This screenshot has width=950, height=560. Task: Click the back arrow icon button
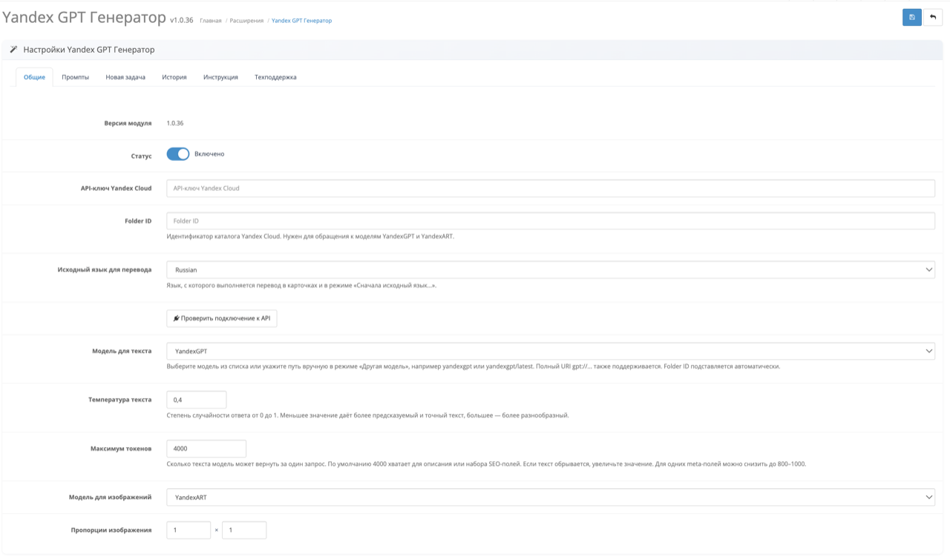click(x=933, y=17)
